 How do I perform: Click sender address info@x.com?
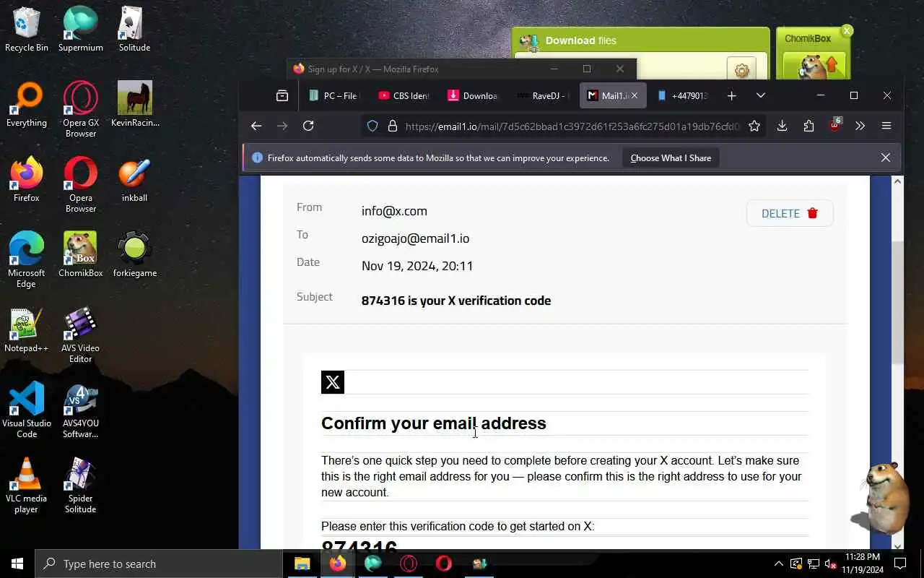pos(394,211)
